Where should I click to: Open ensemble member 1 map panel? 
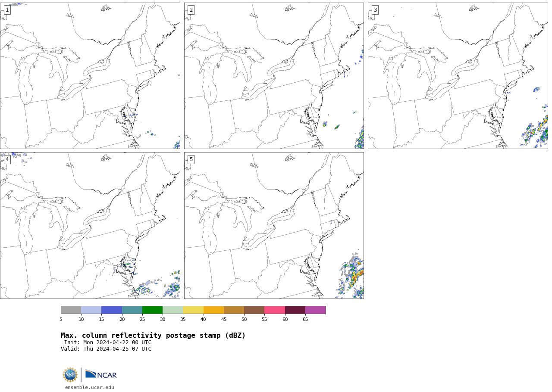[90, 76]
